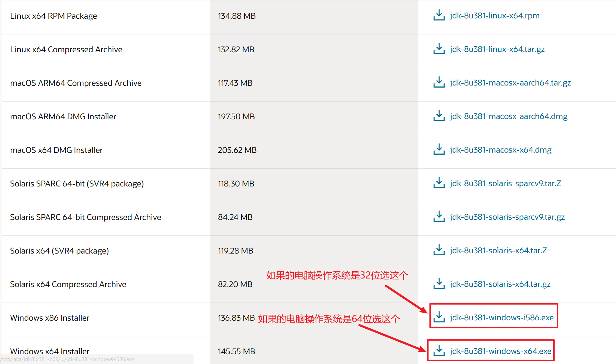Click download icon for windows-i586.exe
Image resolution: width=616 pixels, height=364 pixels.
[x=439, y=317]
